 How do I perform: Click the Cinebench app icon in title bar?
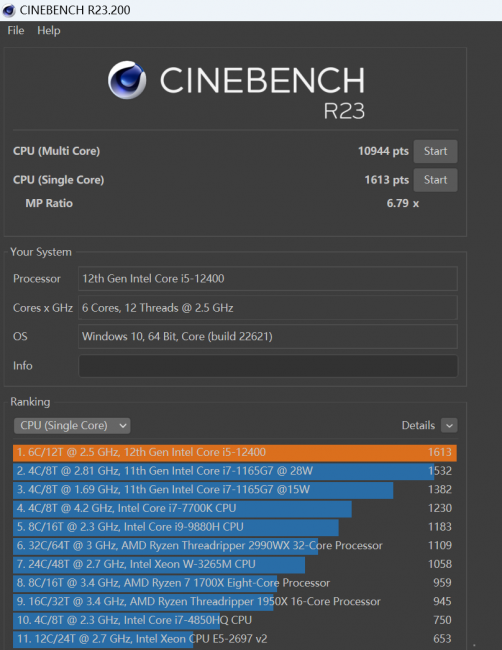point(8,10)
